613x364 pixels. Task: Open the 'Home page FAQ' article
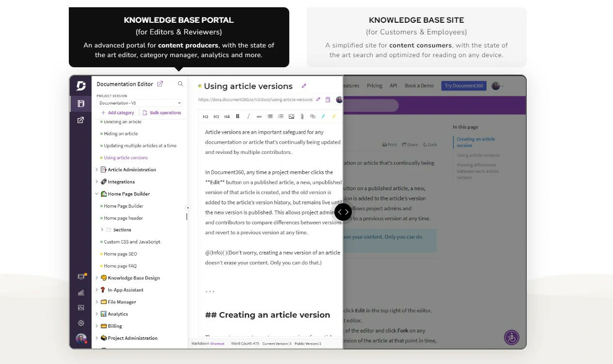120,266
